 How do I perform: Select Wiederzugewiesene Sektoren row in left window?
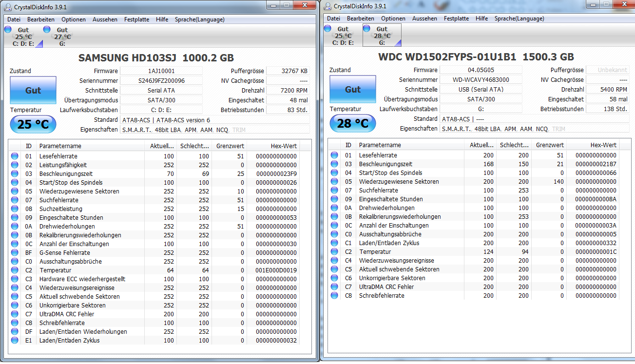click(155, 191)
